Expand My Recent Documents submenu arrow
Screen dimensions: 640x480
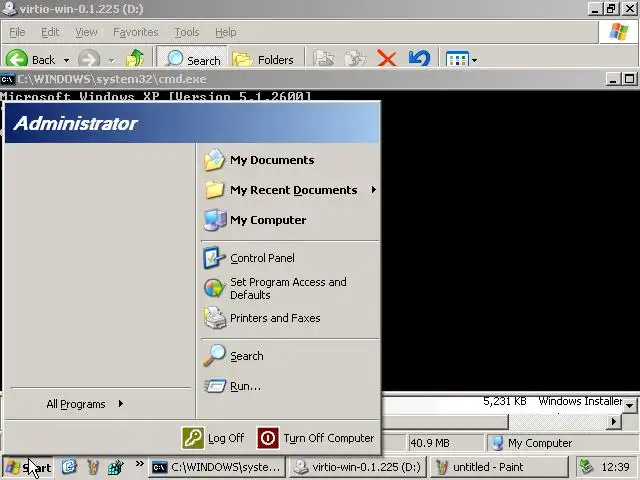[373, 190]
